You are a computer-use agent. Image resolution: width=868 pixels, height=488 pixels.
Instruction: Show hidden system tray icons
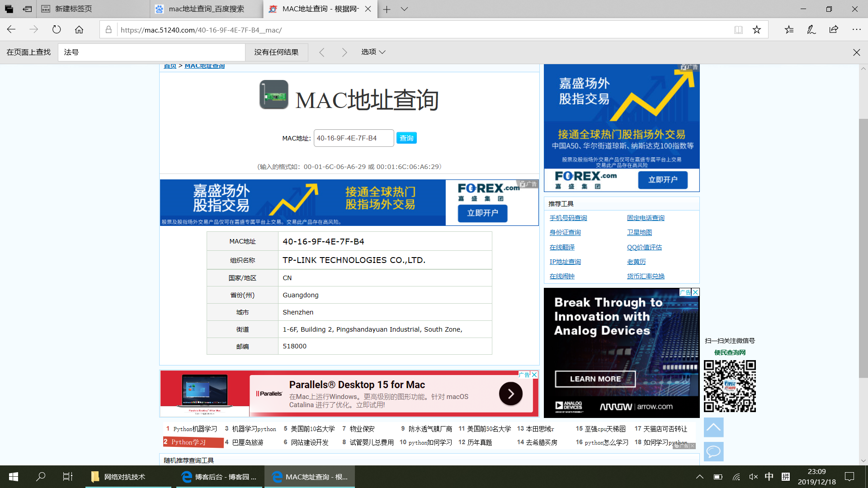point(699,477)
